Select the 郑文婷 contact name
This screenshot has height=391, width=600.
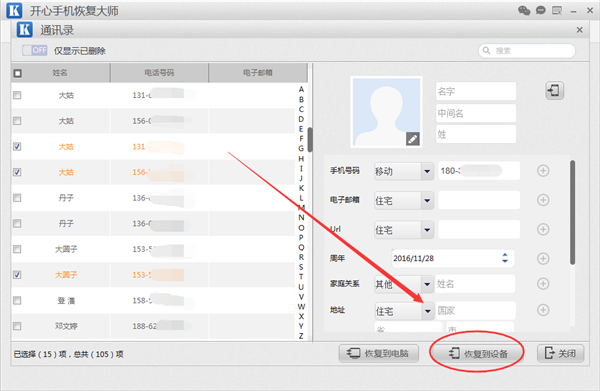coord(66,326)
